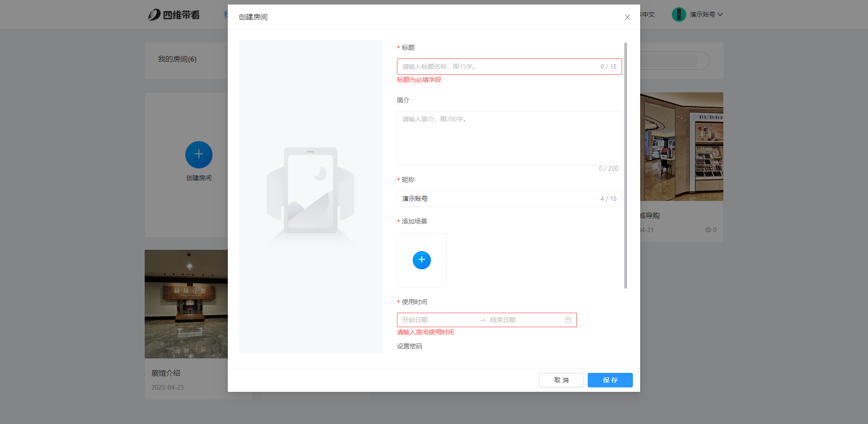Open the Burberry store room thumbnail
The image size is (868, 424).
point(681,147)
